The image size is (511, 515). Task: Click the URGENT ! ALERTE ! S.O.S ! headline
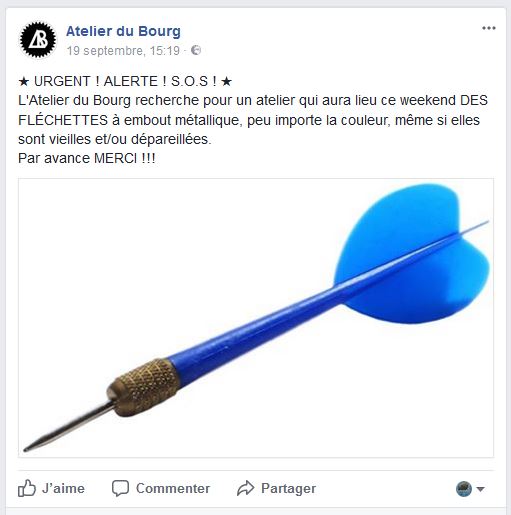[125, 81]
